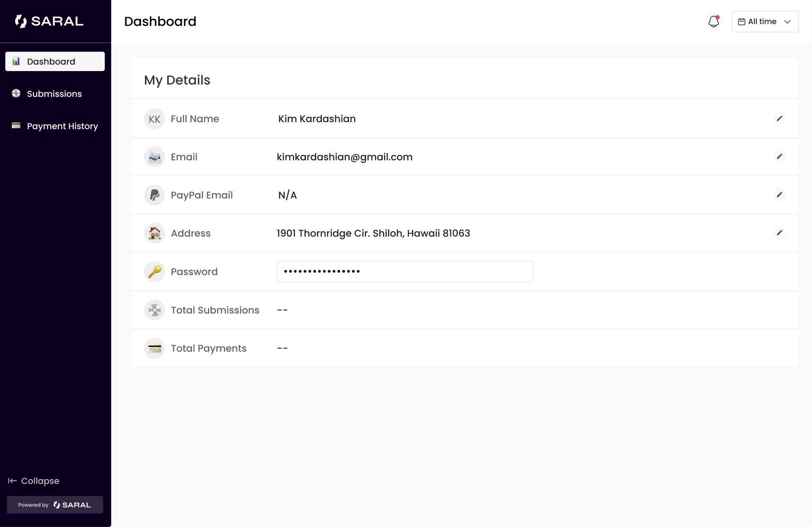Click the Total Payments dashes value

(282, 348)
